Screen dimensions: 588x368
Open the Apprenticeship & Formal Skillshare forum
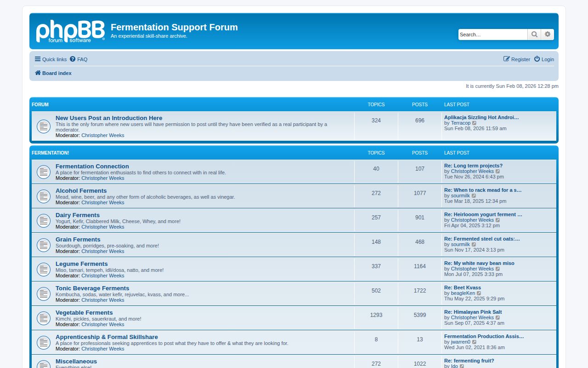click(107, 337)
